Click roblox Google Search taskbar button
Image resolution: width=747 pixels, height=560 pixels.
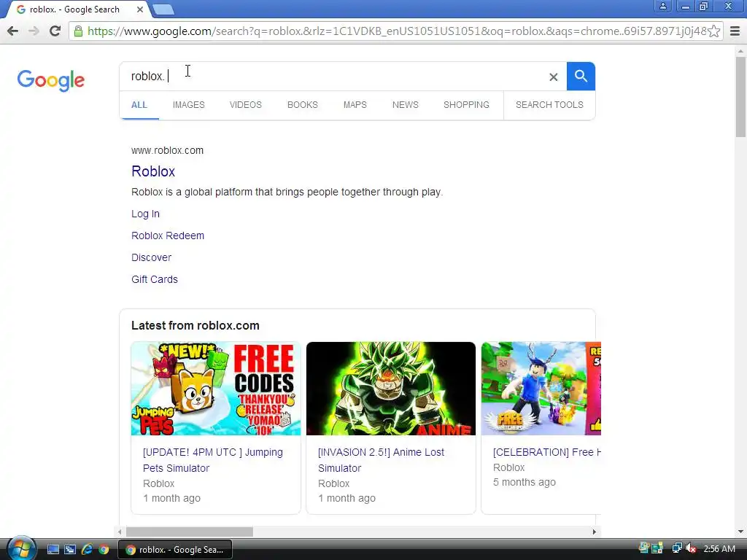(175, 550)
